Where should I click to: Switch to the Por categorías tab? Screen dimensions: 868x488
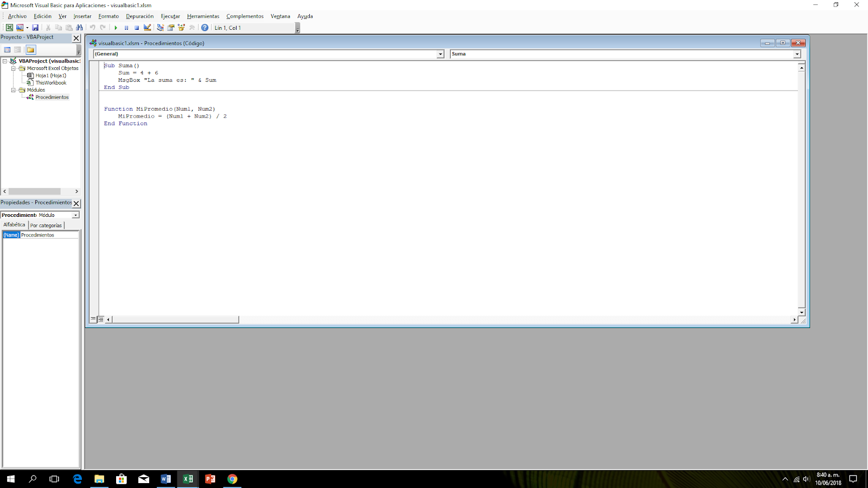(46, 224)
